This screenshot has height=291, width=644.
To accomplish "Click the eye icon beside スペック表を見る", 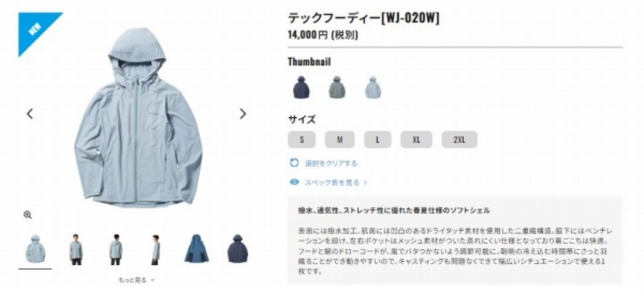I will (x=294, y=182).
